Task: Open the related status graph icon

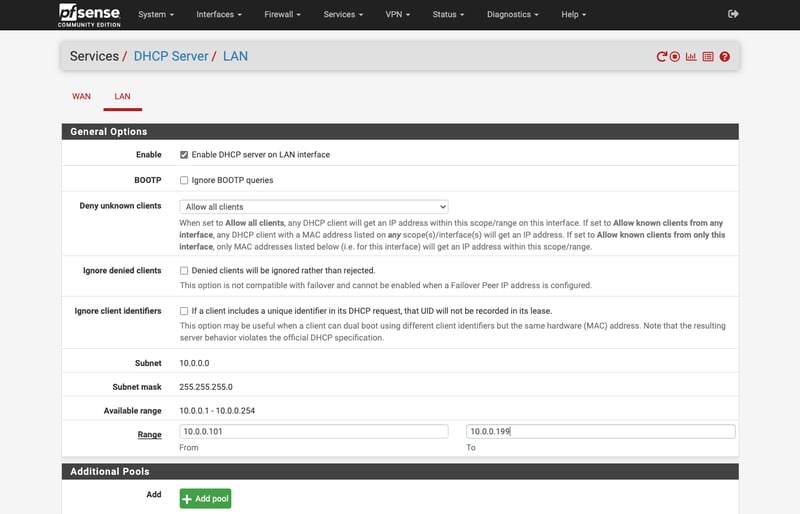Action: click(x=691, y=57)
